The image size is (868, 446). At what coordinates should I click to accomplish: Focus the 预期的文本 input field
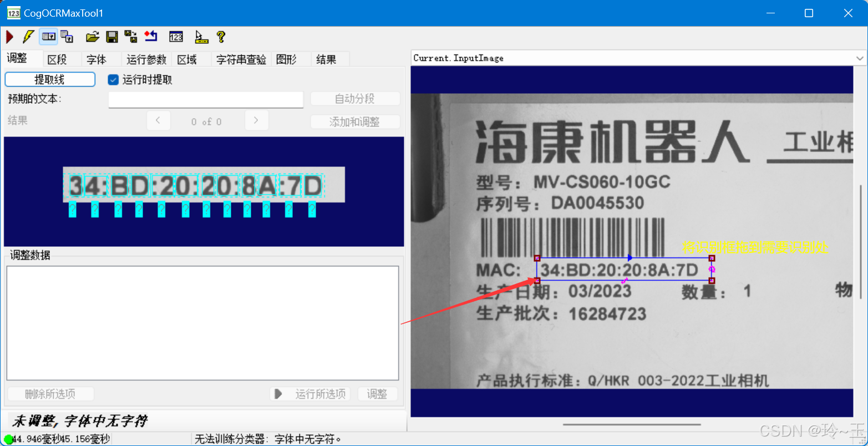[206, 99]
